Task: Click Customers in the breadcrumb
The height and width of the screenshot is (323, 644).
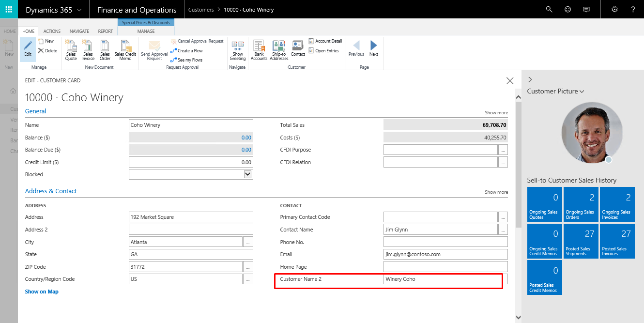Action: [201, 10]
